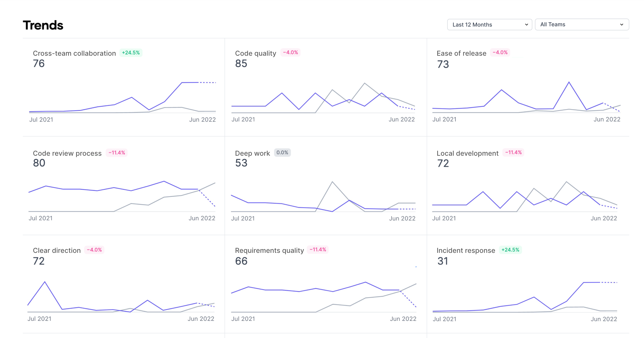This screenshot has width=644, height=338.
Task: Click the Jul 2021 axis label on Clear direction
Action: 39,319
